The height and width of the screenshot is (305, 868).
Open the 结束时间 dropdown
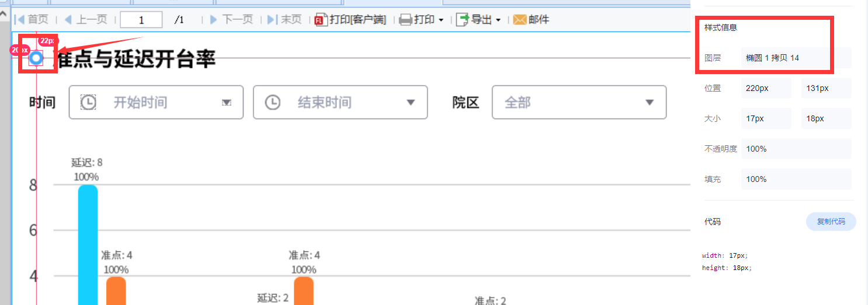[x=411, y=103]
